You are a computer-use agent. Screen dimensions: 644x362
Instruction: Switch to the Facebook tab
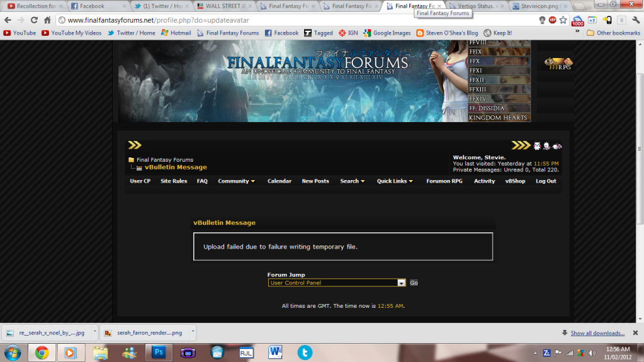pyautogui.click(x=98, y=6)
